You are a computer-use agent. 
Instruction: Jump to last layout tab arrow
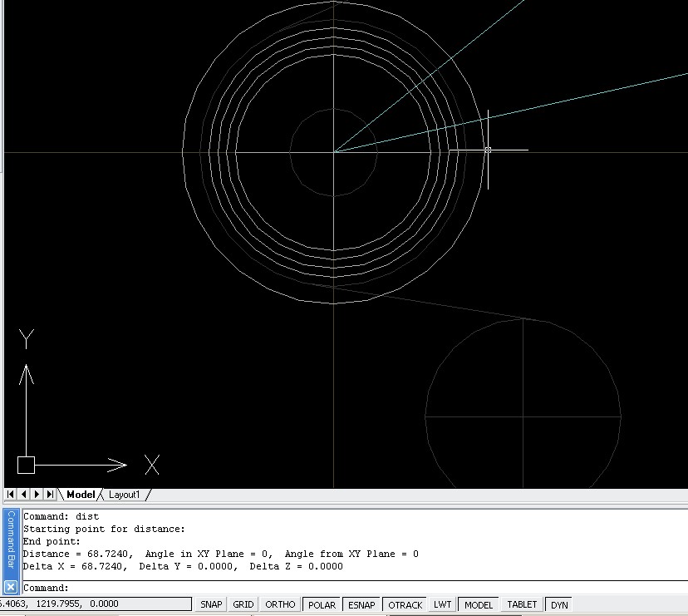[x=50, y=495]
